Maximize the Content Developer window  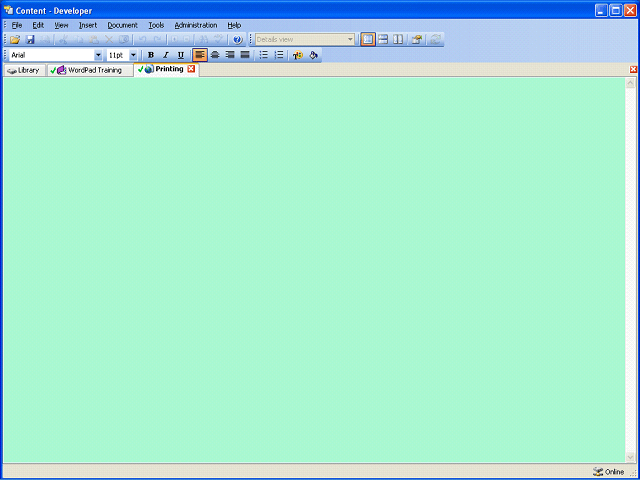coord(616,10)
